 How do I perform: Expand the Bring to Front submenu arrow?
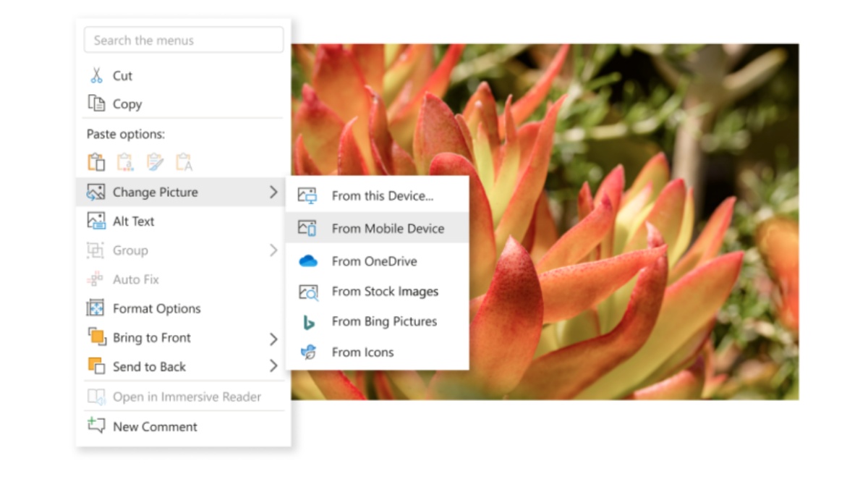[273, 338]
